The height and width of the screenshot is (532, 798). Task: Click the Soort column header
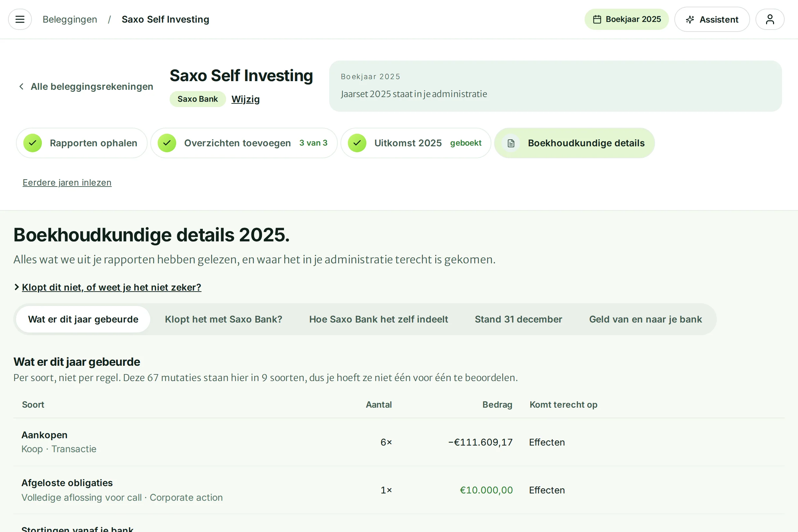[x=33, y=404]
